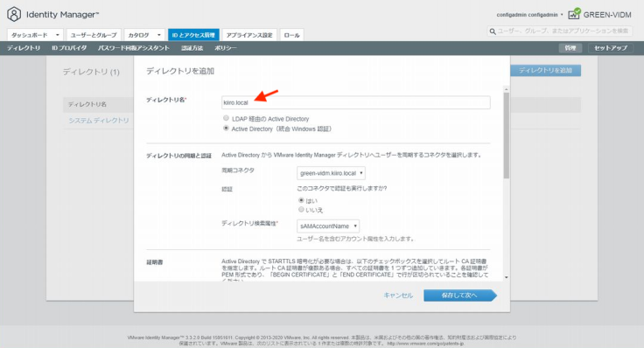This screenshot has height=348, width=644.
Task: Open the ポリシー submenu item
Action: click(x=226, y=48)
